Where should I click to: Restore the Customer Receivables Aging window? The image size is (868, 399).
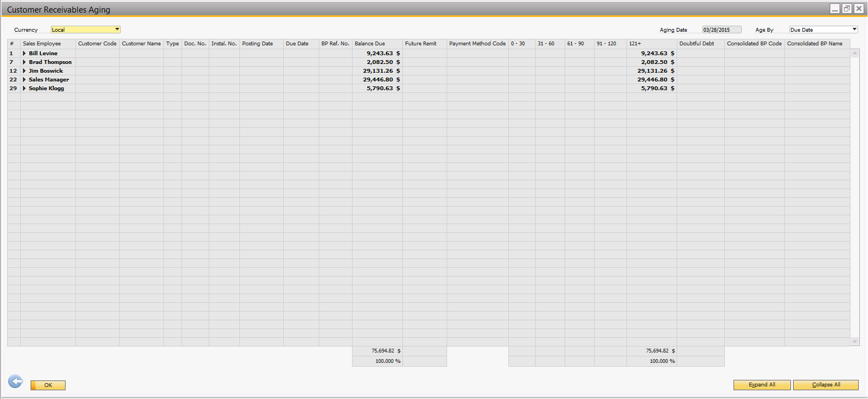[x=847, y=9]
